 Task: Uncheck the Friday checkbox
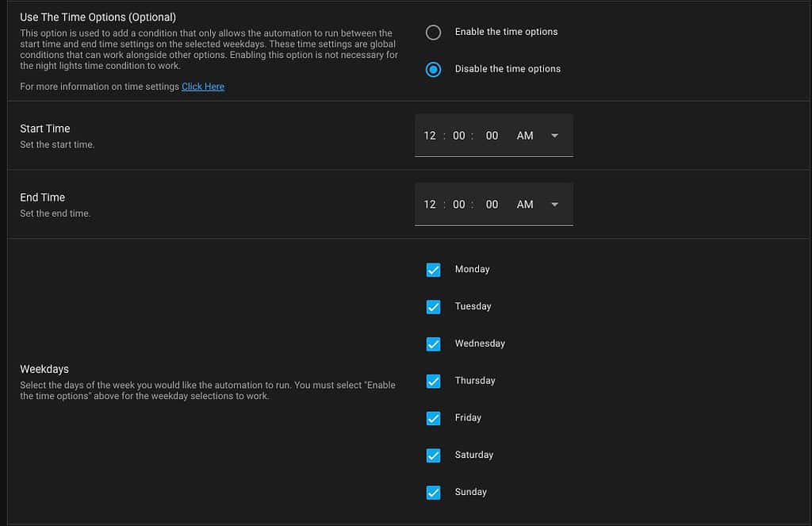tap(434, 418)
